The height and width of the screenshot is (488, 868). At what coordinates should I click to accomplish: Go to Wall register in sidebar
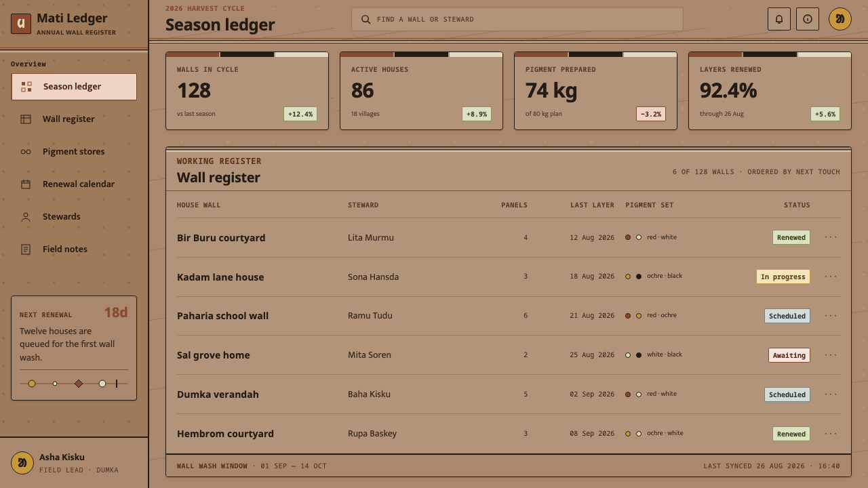74,119
